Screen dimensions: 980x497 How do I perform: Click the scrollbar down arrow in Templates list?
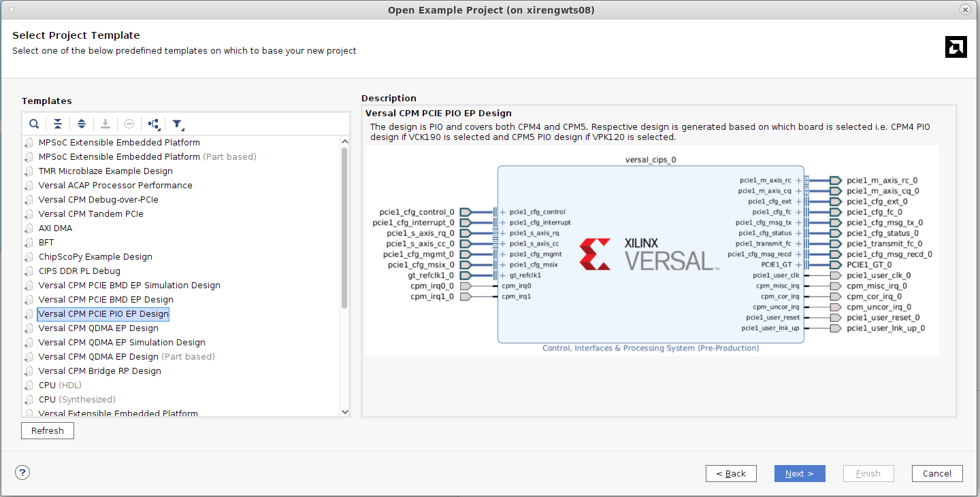tap(345, 411)
